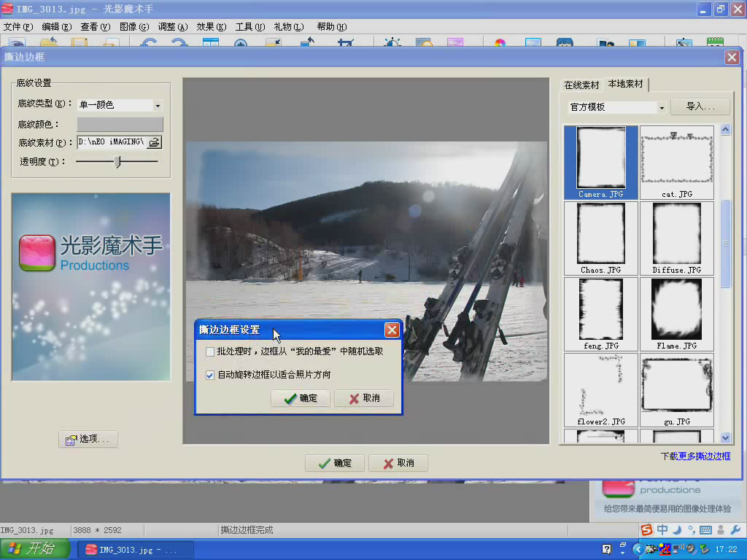Click the punctuation mode icon on Sogou bar
747x560 pixels.
(x=692, y=529)
